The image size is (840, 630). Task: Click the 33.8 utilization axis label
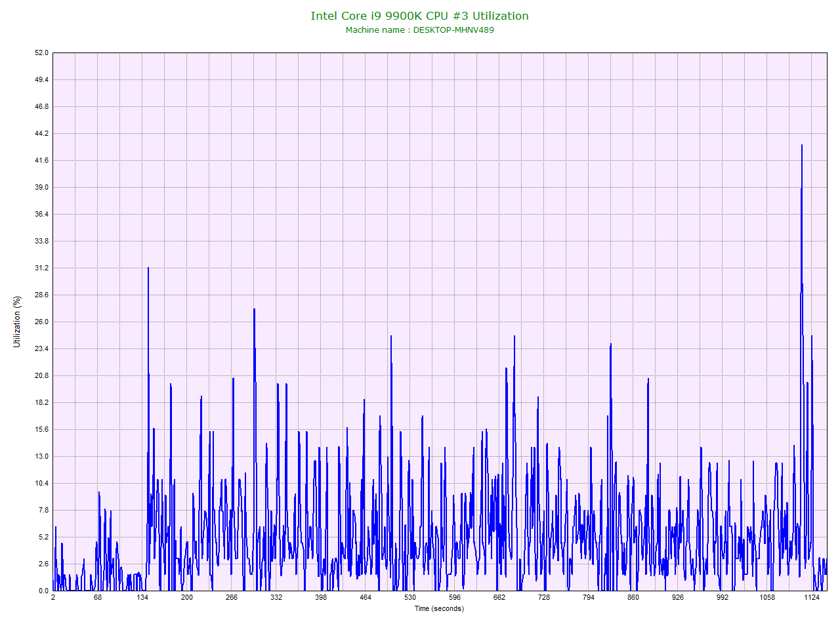[42, 241]
